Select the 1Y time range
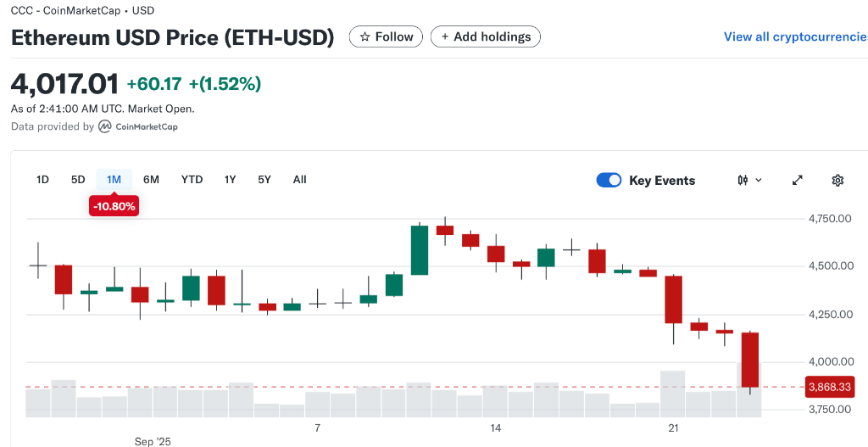The image size is (868, 447). 230,179
